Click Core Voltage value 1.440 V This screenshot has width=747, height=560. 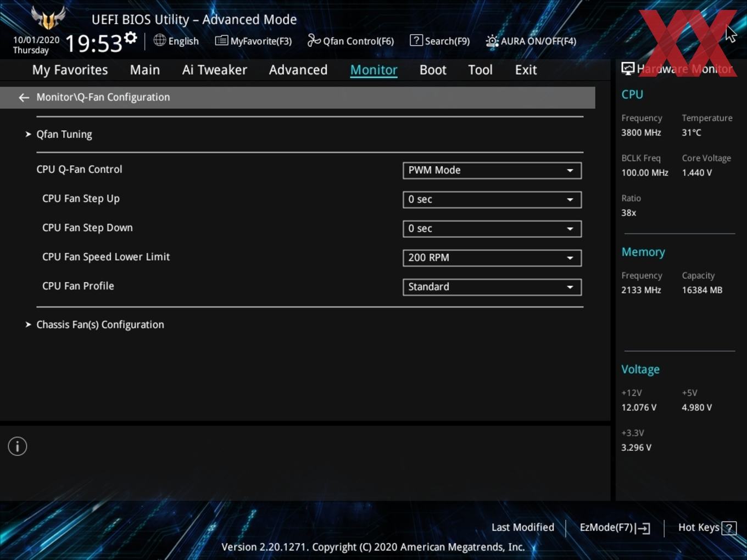696,172
